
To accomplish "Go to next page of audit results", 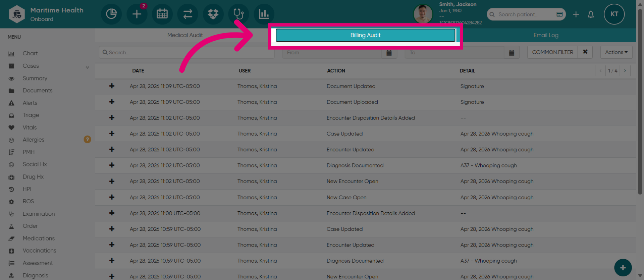I will tap(625, 71).
